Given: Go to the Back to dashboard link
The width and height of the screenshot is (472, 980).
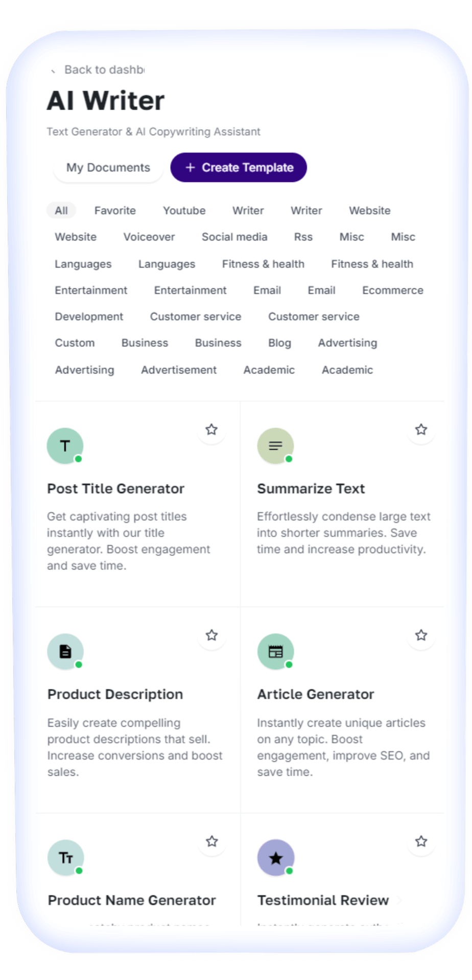Looking at the screenshot, I should 104,70.
